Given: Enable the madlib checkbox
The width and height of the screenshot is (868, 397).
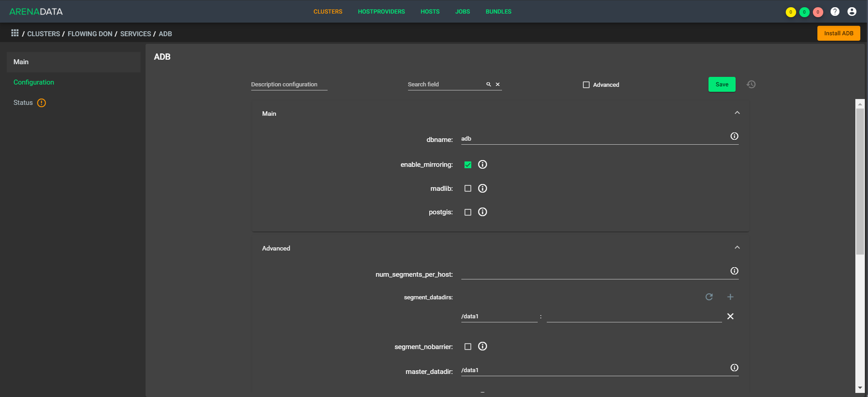Looking at the screenshot, I should 468,189.
